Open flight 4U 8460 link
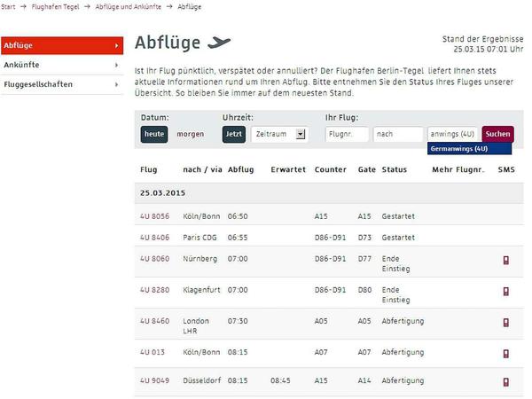The width and height of the screenshot is (532, 399). pyautogui.click(x=154, y=321)
